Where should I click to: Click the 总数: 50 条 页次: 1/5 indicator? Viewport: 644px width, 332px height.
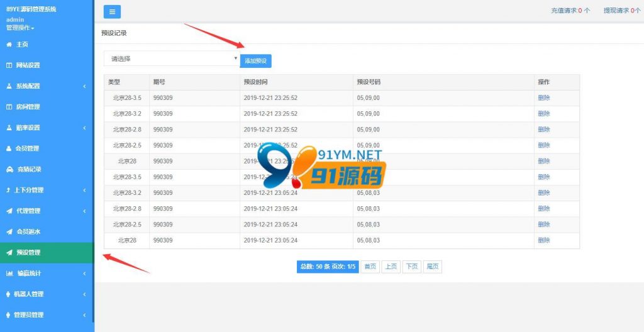pyautogui.click(x=328, y=267)
